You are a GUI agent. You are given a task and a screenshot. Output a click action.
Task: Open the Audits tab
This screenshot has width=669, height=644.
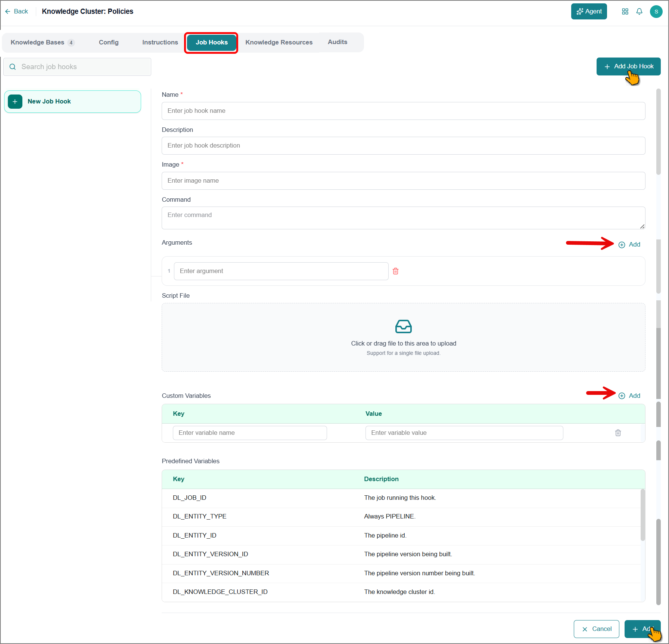(337, 42)
